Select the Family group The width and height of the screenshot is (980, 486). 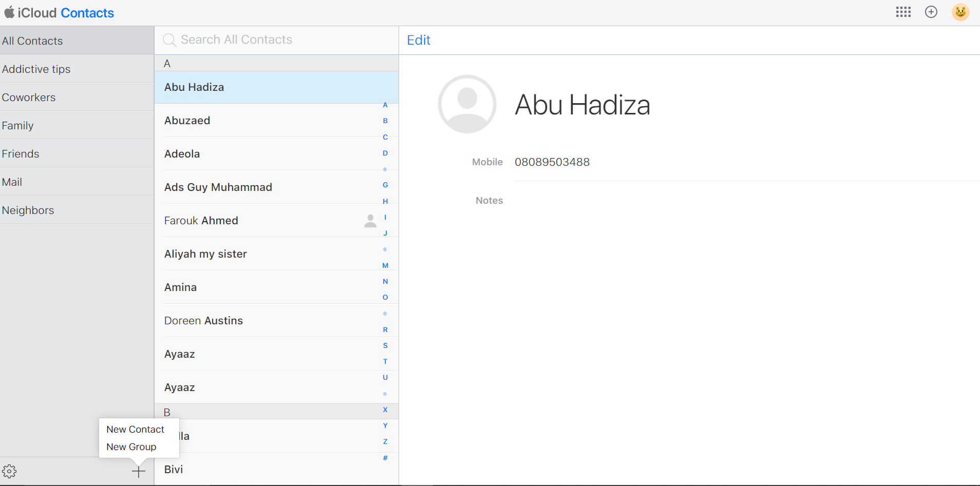[18, 126]
